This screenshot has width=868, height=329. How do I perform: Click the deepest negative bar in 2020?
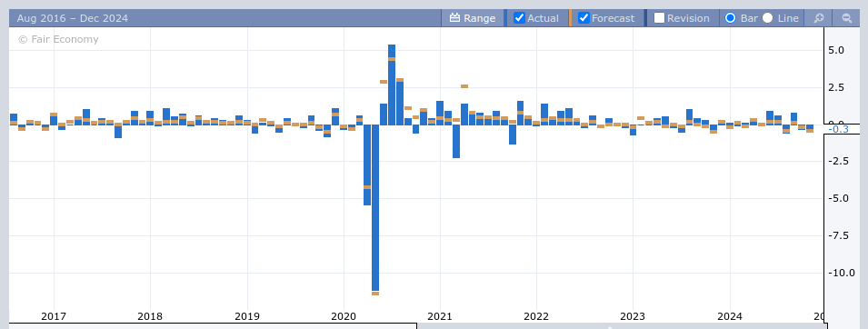(x=375, y=208)
